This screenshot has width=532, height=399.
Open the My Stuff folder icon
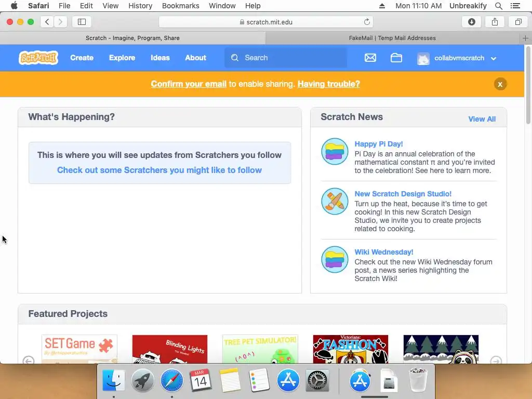pyautogui.click(x=396, y=58)
